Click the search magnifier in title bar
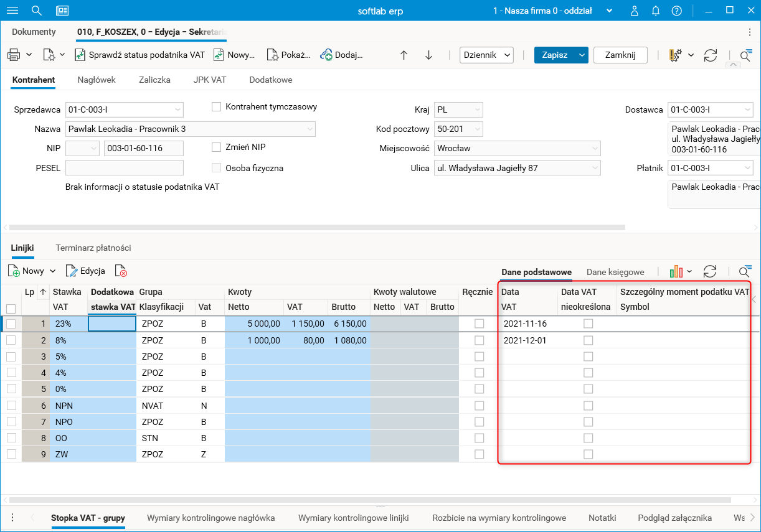The height and width of the screenshot is (532, 761). coord(37,11)
